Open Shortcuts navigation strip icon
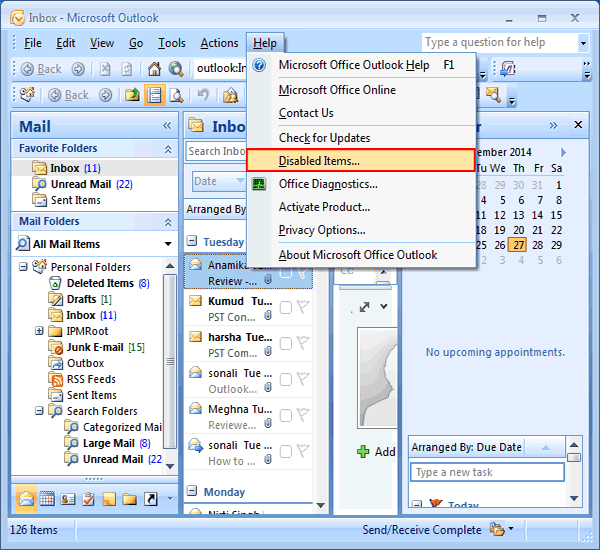Viewport: 600px width, 550px height. coord(151,499)
